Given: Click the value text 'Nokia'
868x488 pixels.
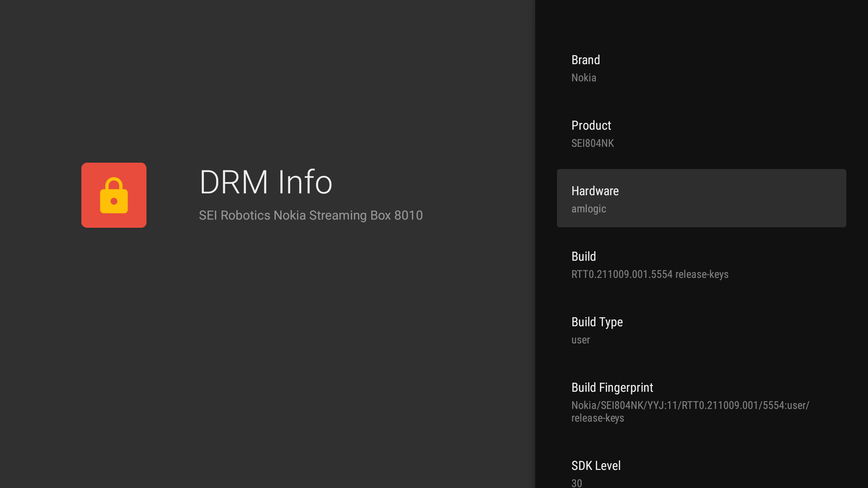Looking at the screenshot, I should (x=584, y=78).
